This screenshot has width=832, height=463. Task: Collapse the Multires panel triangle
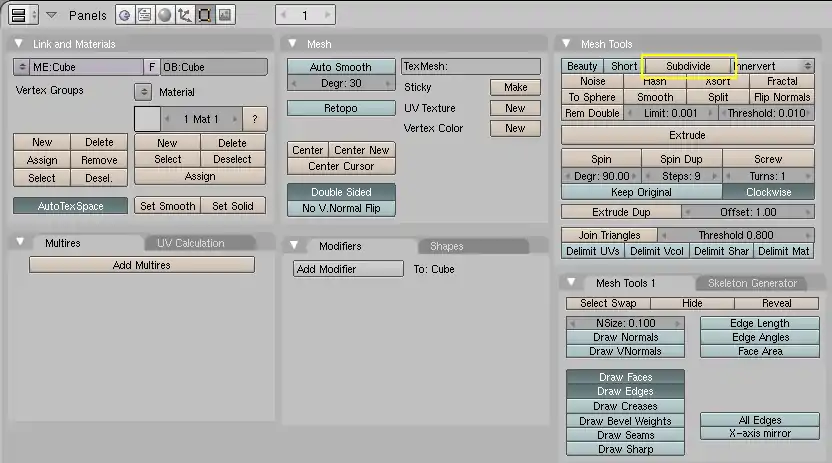[x=20, y=242]
